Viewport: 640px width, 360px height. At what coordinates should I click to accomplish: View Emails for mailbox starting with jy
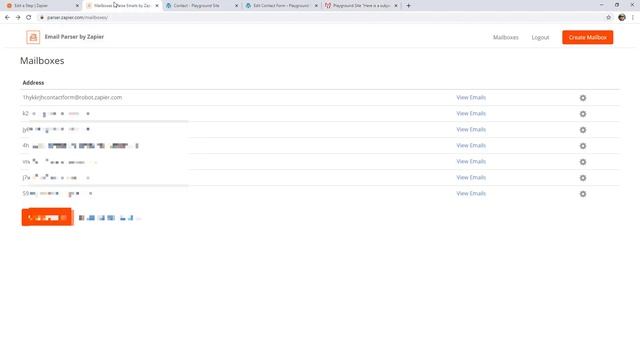(x=471, y=129)
